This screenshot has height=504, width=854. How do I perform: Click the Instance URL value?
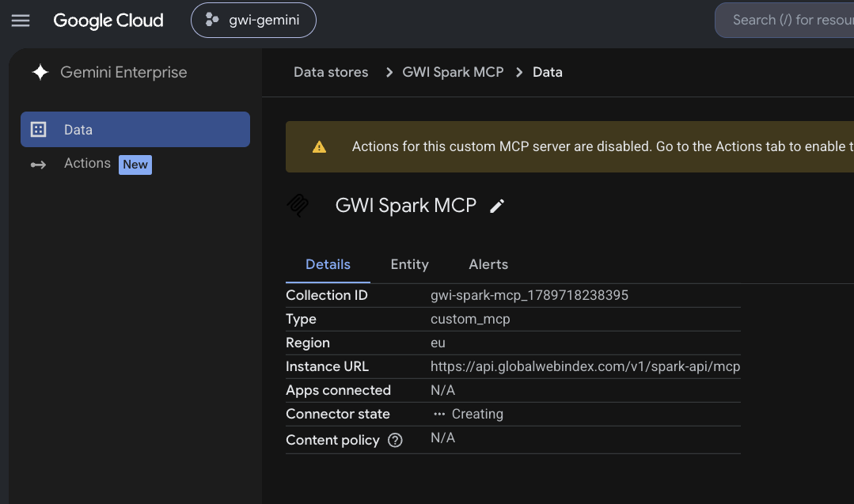(585, 367)
